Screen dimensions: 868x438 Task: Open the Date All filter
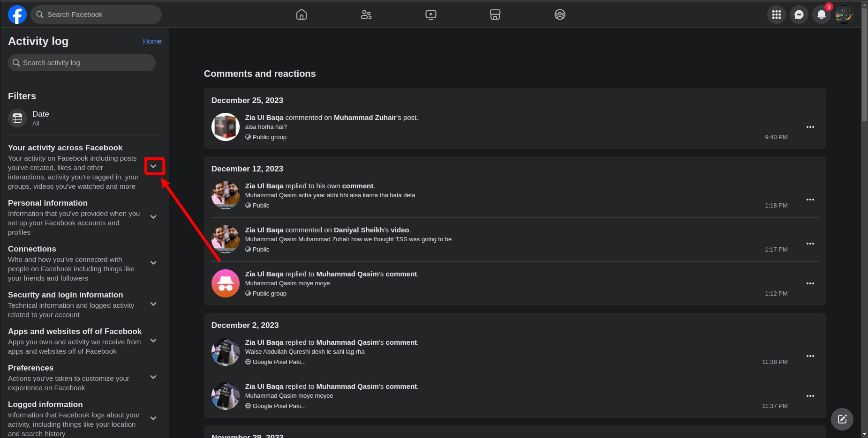85,118
